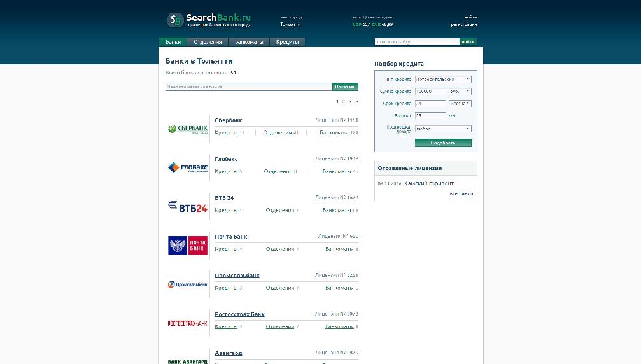Viewport: 641px width, 364px height.
Task: Click the bank count 51
Action: coord(234,73)
